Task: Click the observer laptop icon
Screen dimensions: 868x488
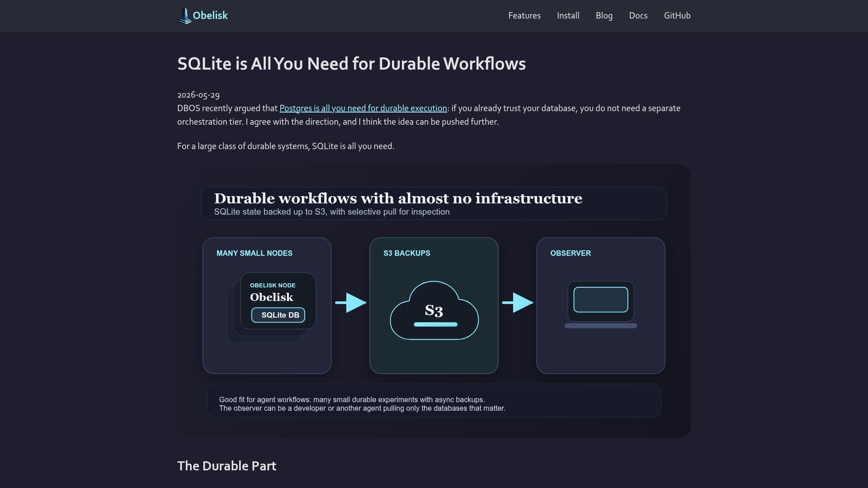Action: point(601,305)
